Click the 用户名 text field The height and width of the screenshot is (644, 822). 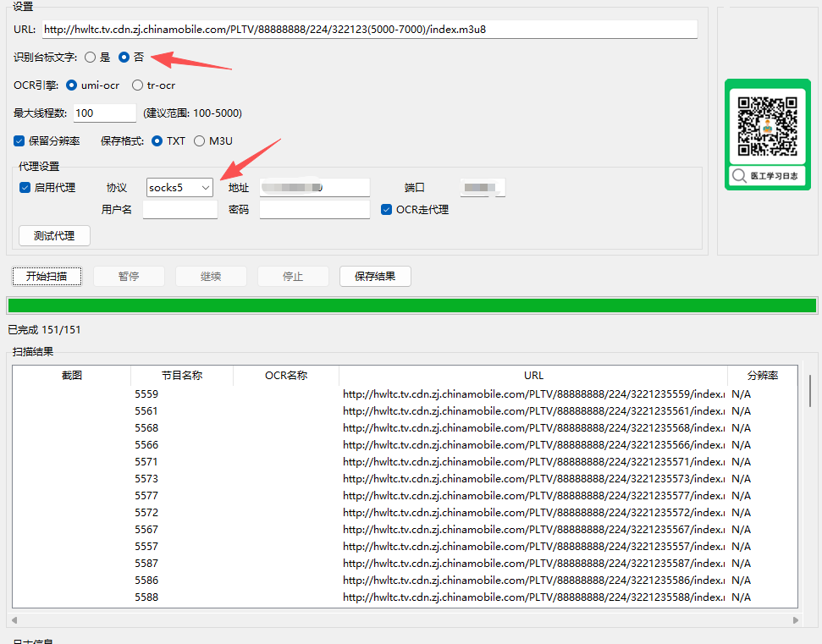pyautogui.click(x=179, y=210)
